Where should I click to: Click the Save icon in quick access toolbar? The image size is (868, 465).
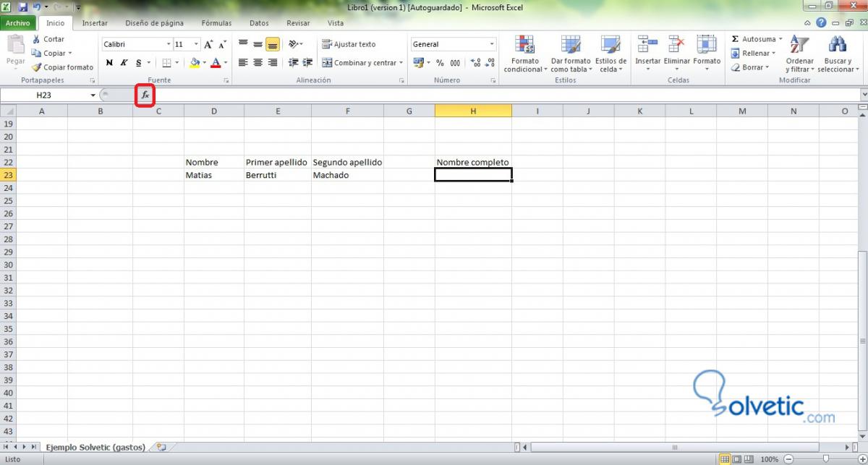tap(22, 7)
